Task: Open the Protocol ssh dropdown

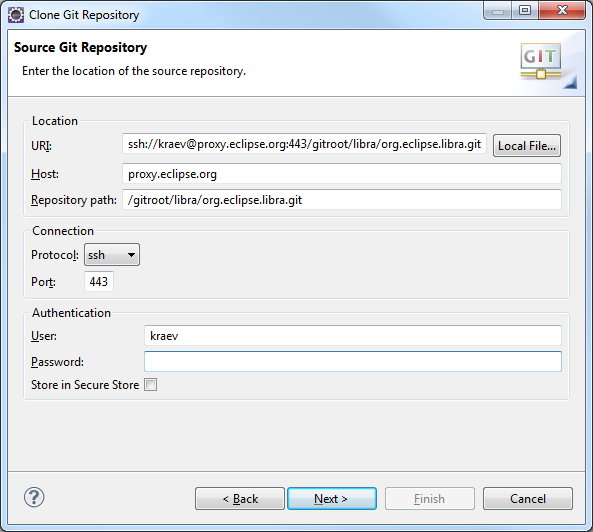Action: click(112, 255)
